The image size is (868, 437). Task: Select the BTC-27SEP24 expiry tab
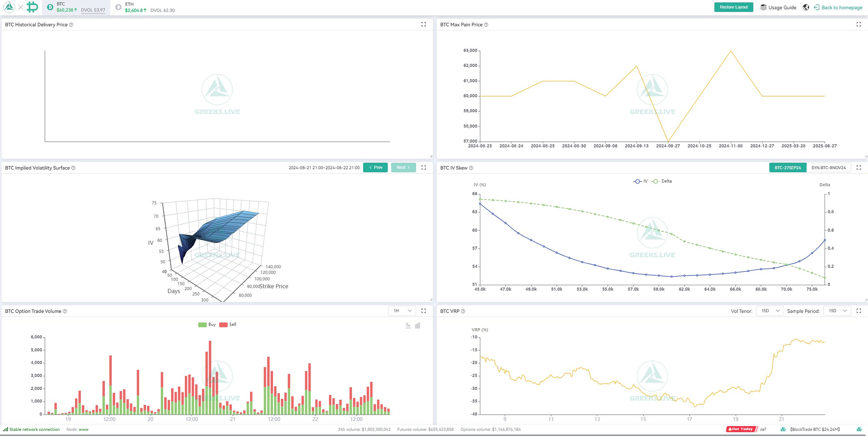pos(788,167)
